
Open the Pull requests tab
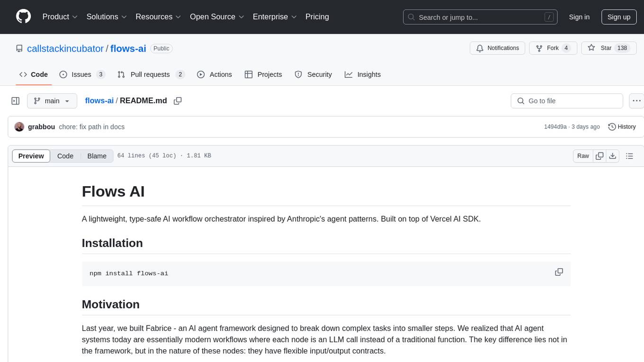(151, 74)
